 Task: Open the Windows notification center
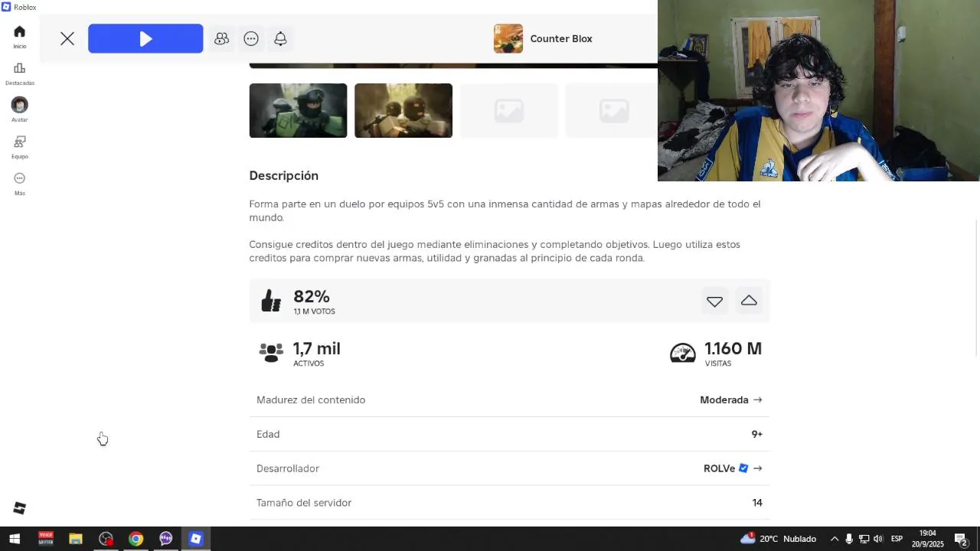pos(962,539)
